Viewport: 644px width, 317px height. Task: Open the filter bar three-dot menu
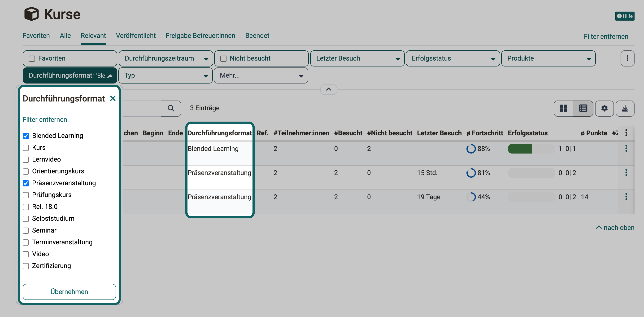tap(627, 58)
